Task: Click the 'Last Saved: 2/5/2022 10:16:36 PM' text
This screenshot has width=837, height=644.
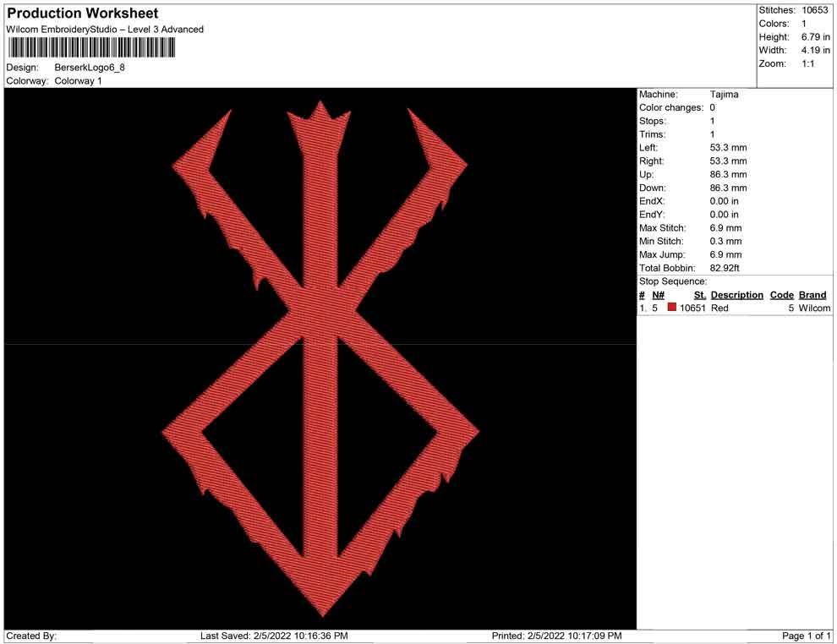Action: pyautogui.click(x=274, y=636)
